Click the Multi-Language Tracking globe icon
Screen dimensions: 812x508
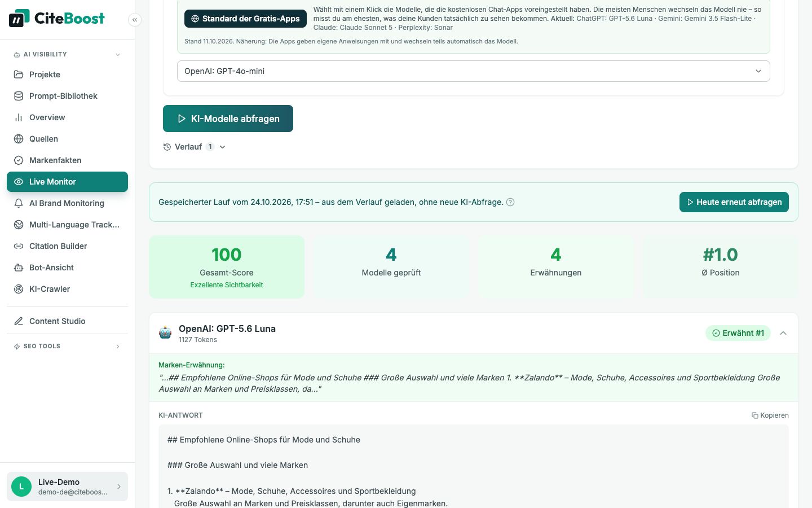pyautogui.click(x=19, y=225)
